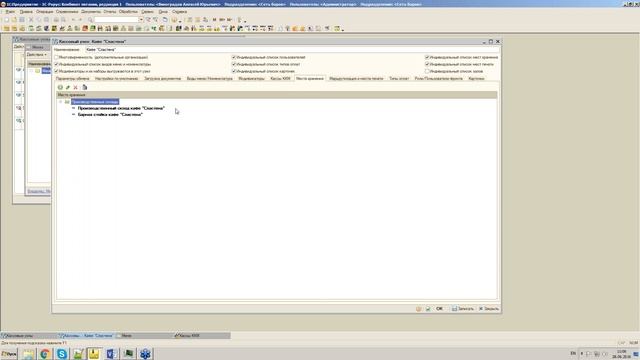Open the File menu in the menu bar
The height and width of the screenshot is (360, 640).
coord(10,12)
